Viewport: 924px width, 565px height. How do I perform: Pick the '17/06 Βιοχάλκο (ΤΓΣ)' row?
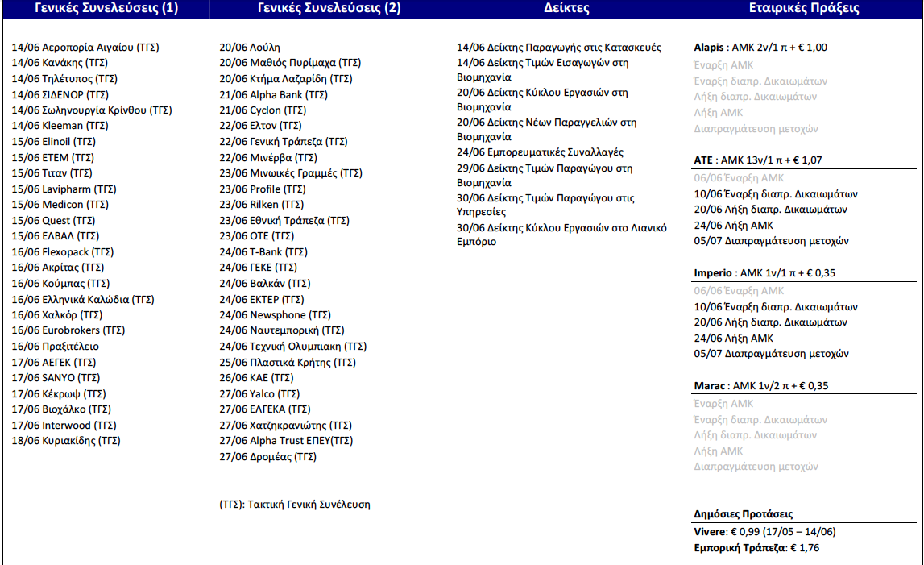pyautogui.click(x=61, y=409)
